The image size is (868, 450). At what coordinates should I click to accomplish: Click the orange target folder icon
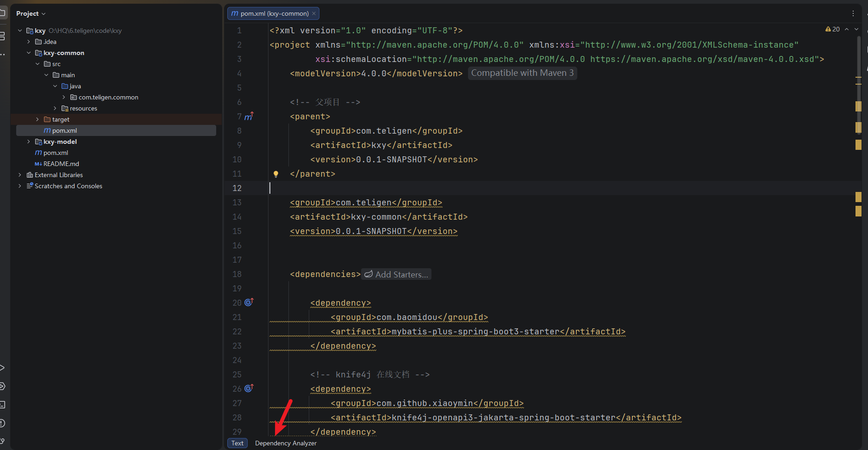[47, 119]
